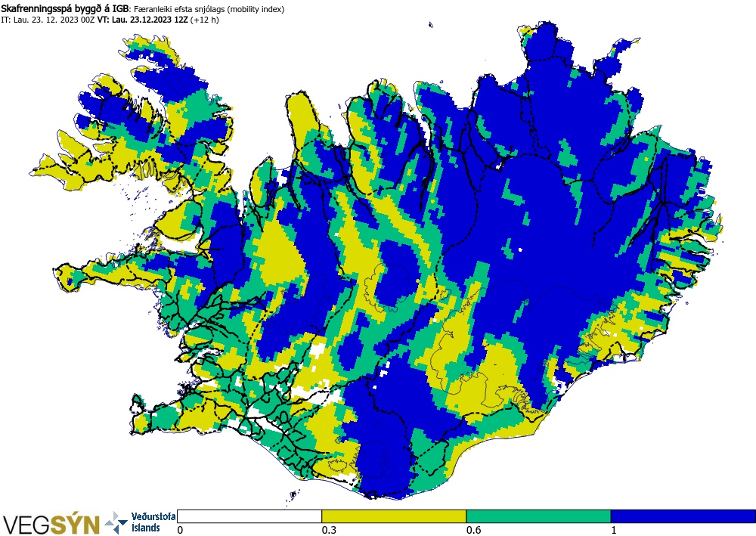Image resolution: width=756 pixels, height=536 pixels.
Task: Click the valid time 'VT: Lau. 23.12.2023 12Z'
Action: [x=143, y=20]
